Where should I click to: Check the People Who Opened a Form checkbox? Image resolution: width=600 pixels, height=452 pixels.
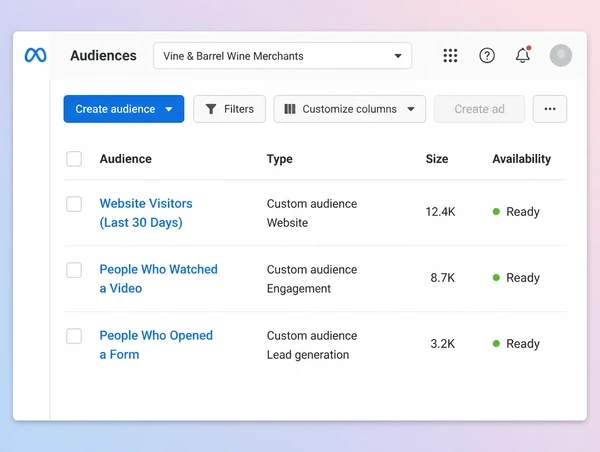74,336
